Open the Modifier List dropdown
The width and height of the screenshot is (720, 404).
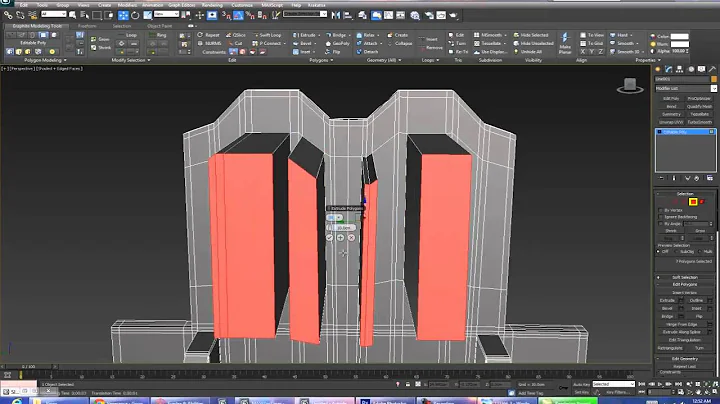pos(714,88)
